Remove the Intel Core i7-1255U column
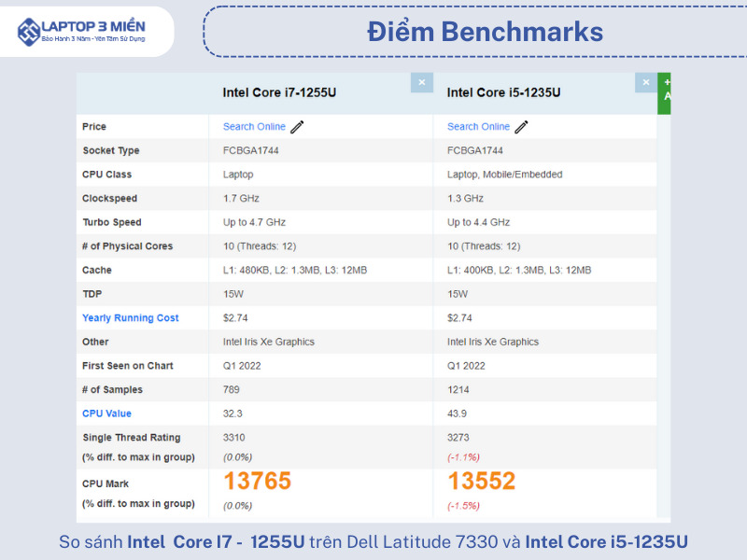Screen dimensions: 747x560 (421, 83)
